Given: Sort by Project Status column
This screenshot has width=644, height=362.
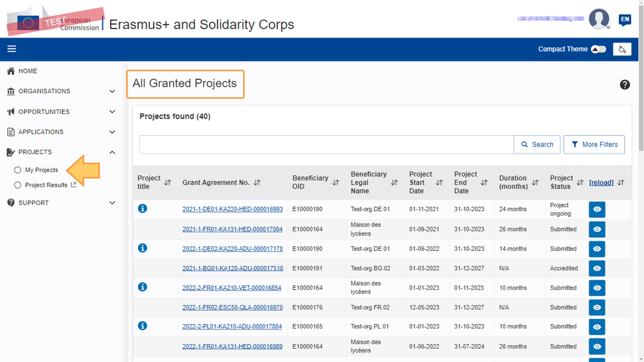Looking at the screenshot, I should coord(580,183).
